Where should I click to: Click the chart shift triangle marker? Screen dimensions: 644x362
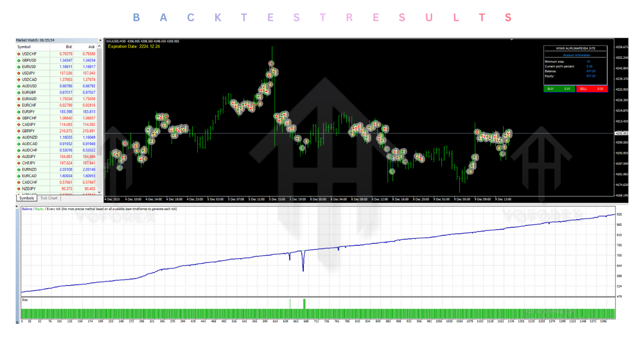pyautogui.click(x=512, y=39)
